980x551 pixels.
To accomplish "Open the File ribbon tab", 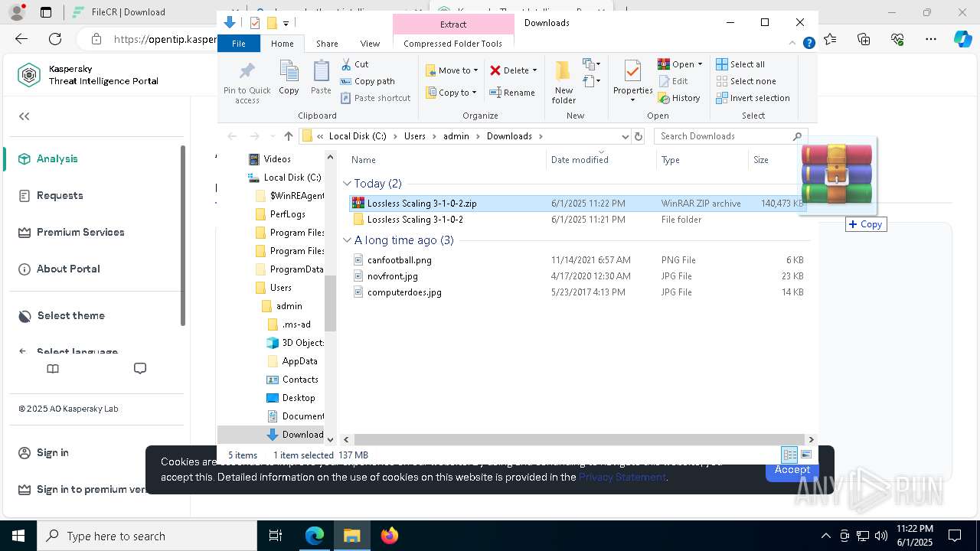I will (x=239, y=44).
